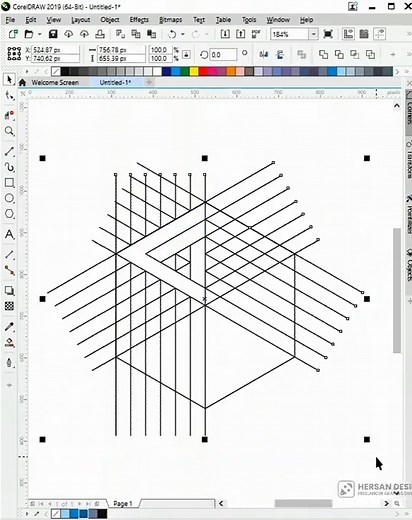412x520 pixels.
Task: Open the Window menu
Action: (x=278, y=20)
